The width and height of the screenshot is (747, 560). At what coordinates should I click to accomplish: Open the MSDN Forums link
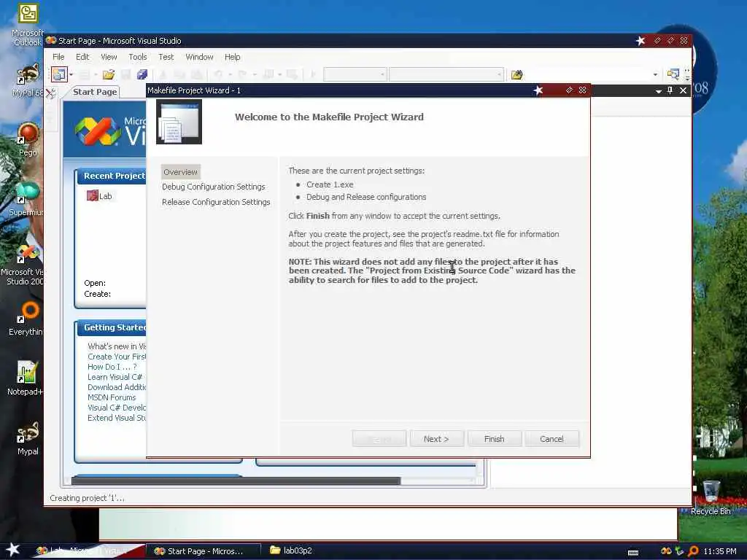tap(112, 397)
